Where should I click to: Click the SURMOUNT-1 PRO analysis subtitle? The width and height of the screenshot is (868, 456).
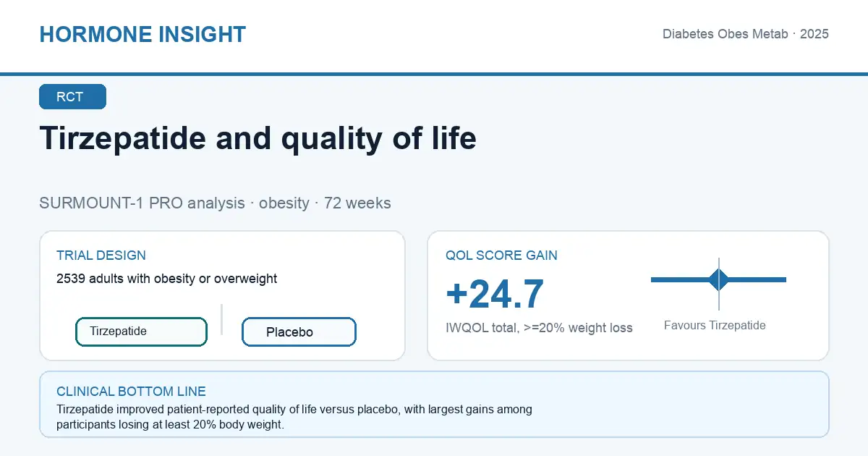[x=215, y=203]
